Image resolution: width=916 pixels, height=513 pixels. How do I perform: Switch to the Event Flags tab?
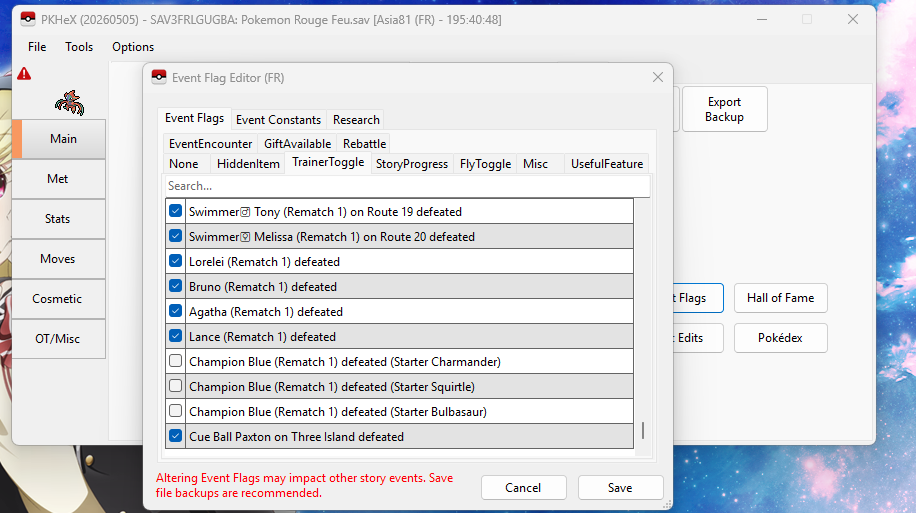pos(195,118)
